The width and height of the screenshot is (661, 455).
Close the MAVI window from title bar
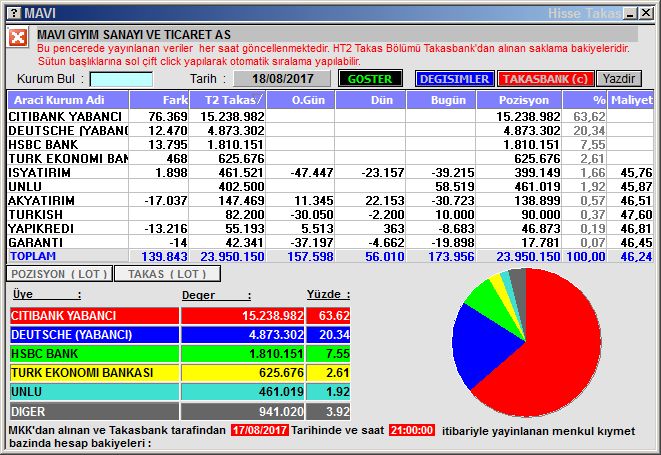[x=646, y=13]
